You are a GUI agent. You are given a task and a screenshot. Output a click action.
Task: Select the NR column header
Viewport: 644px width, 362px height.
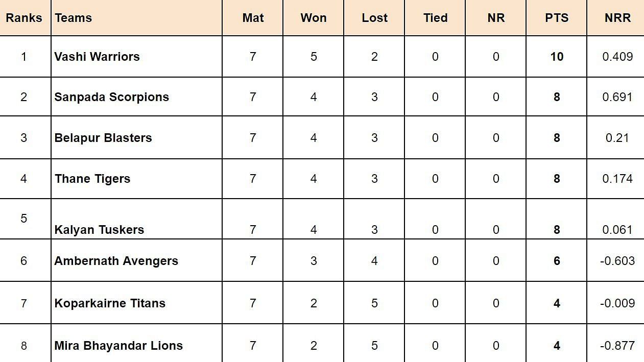pos(496,18)
